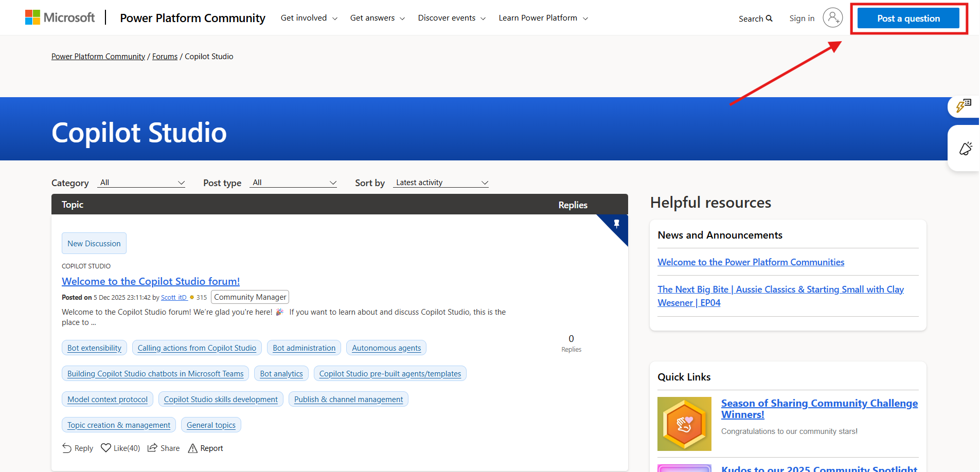The image size is (980, 472).
Task: Open the user profile avatar icon
Action: click(x=832, y=17)
